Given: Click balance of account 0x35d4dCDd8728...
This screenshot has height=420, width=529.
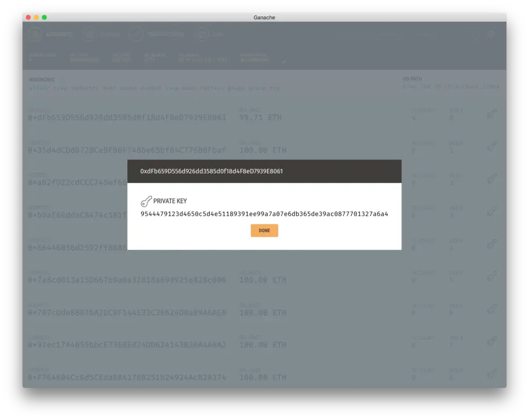Looking at the screenshot, I should click(x=263, y=150).
